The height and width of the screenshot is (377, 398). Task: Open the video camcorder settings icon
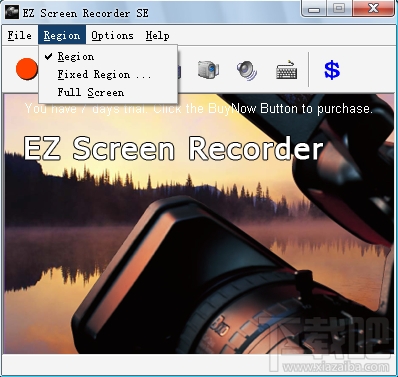tap(208, 70)
